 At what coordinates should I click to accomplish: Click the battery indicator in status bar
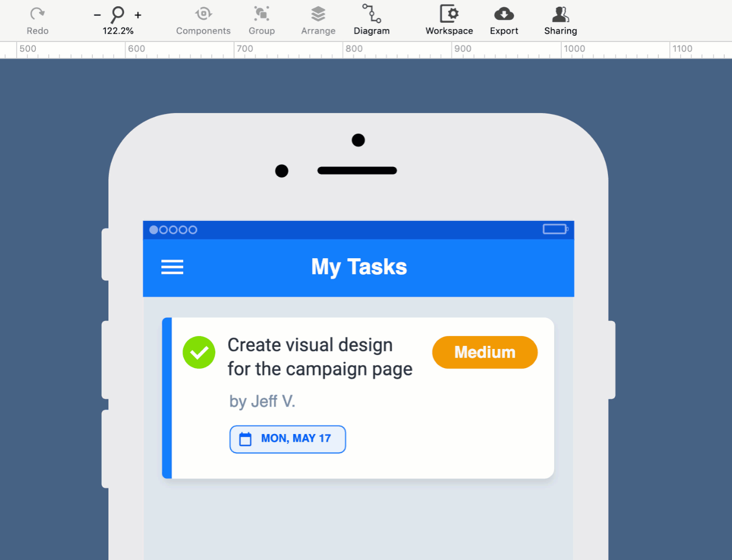click(555, 229)
